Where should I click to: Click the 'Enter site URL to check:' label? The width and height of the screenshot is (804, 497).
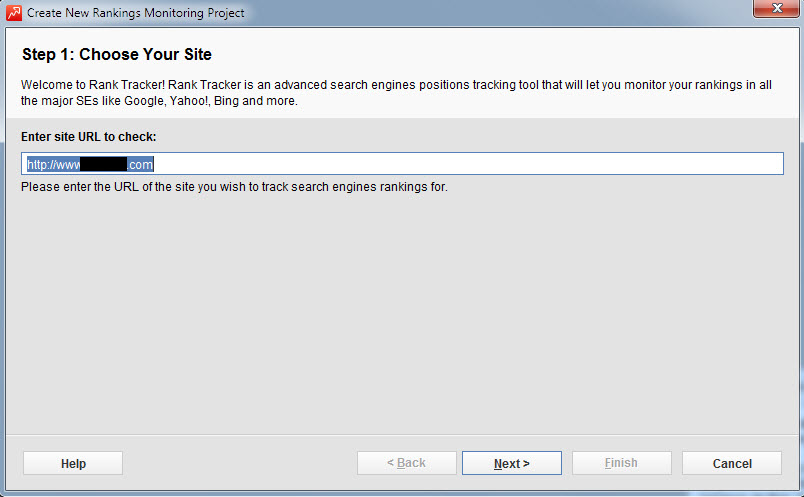point(89,137)
